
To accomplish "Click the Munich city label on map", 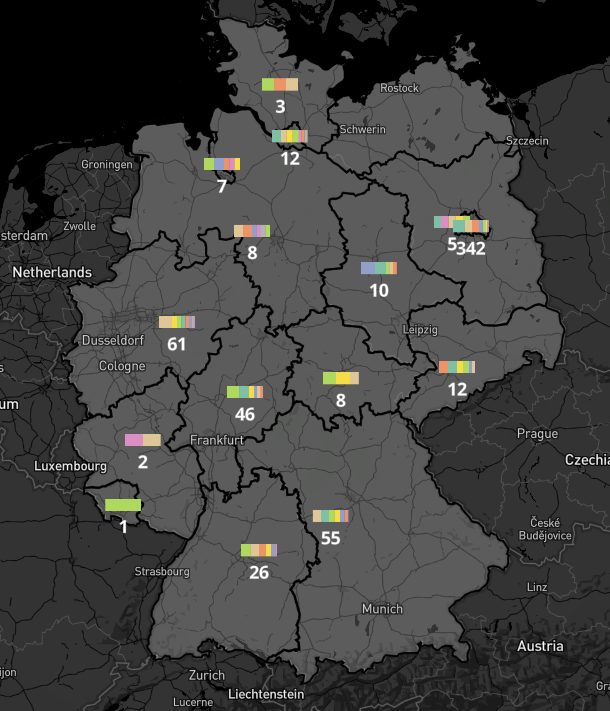I will tap(382, 608).
